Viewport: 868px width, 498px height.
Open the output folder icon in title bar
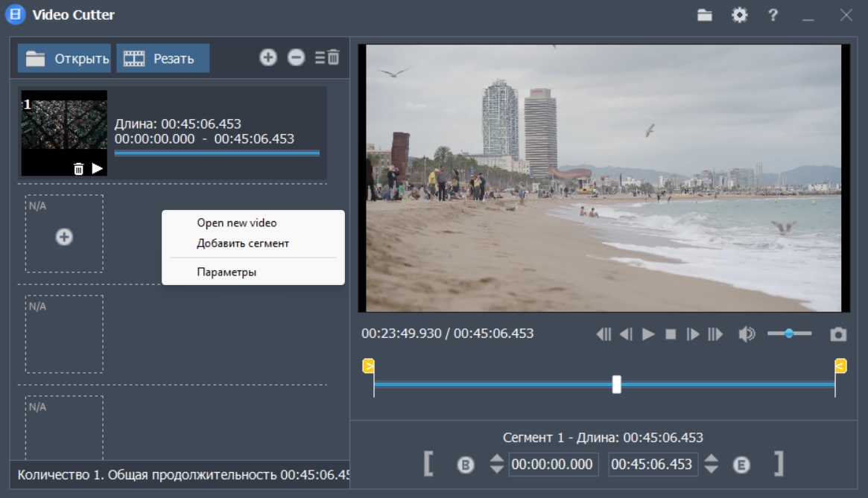click(x=705, y=15)
